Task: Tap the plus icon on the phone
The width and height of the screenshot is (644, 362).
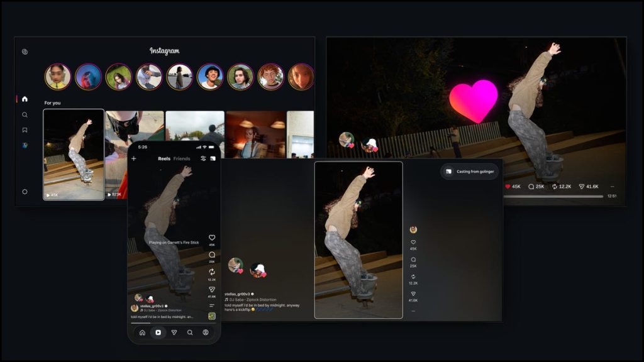Action: point(133,158)
